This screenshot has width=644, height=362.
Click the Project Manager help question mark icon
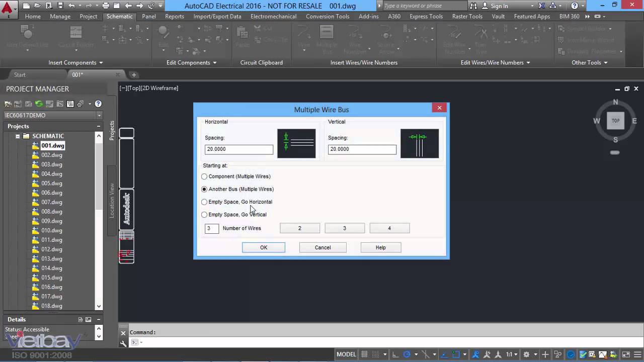tap(98, 104)
